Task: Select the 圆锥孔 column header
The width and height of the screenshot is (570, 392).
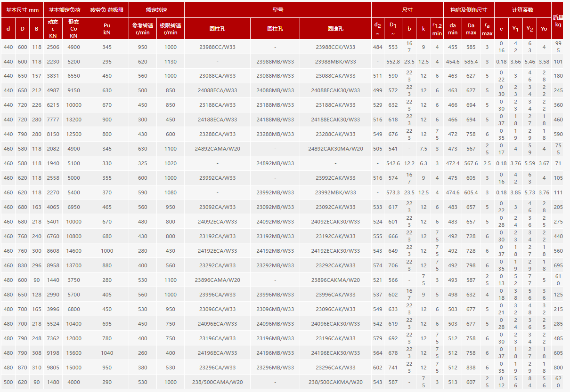Action: click(x=335, y=29)
